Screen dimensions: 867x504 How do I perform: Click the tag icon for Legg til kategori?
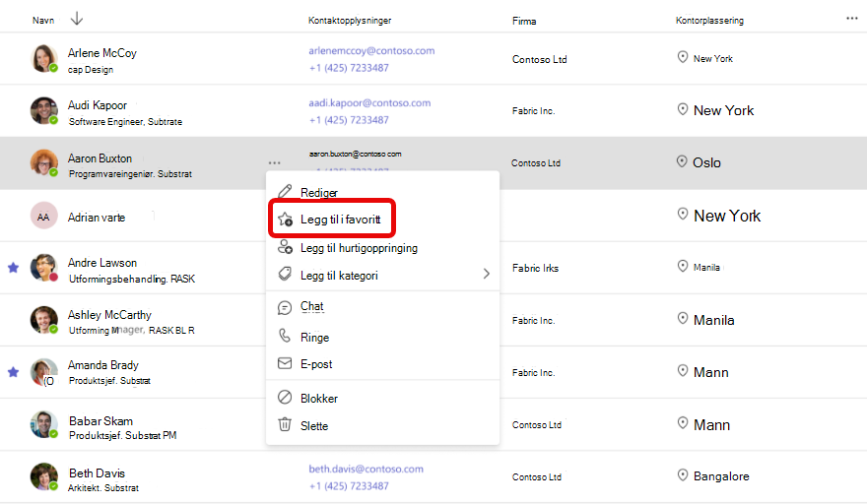285,274
